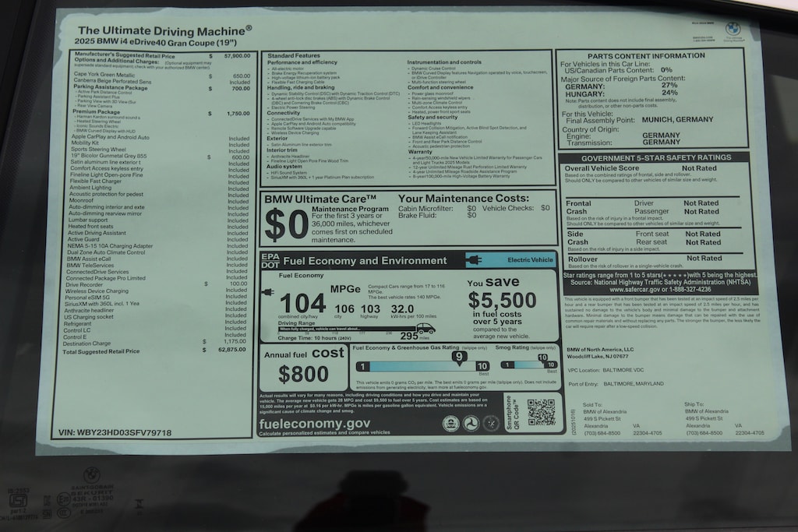Select the green EPA certification seal
This screenshot has height=532, width=798.
coord(452,424)
